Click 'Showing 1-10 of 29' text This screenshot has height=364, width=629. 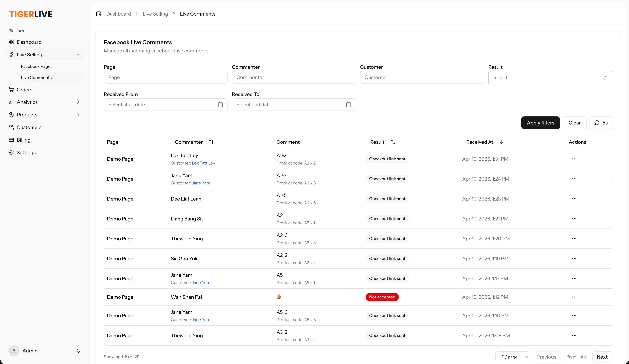(121, 357)
